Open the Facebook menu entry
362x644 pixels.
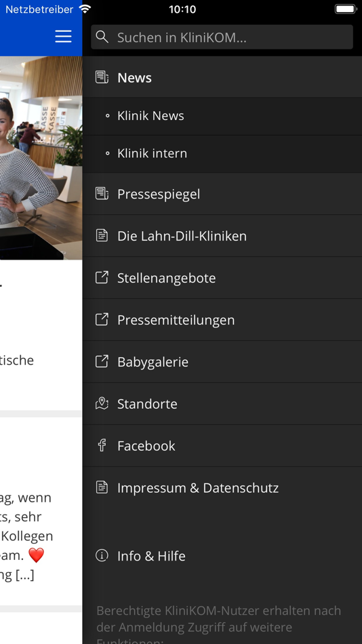pyautogui.click(x=222, y=445)
